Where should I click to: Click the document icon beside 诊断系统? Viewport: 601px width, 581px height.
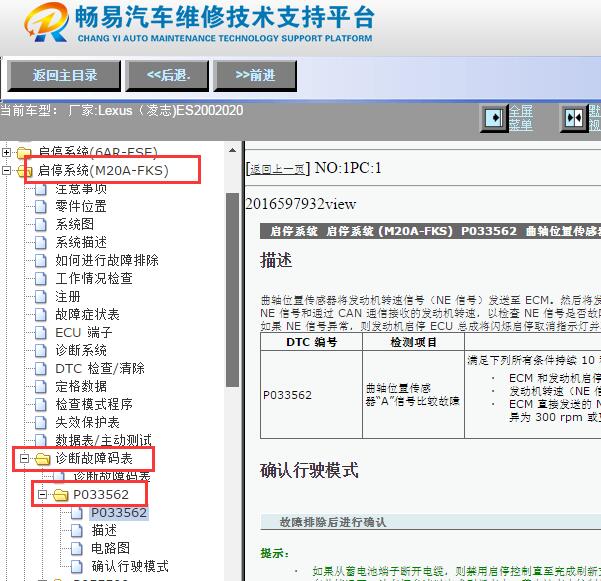(x=41, y=351)
